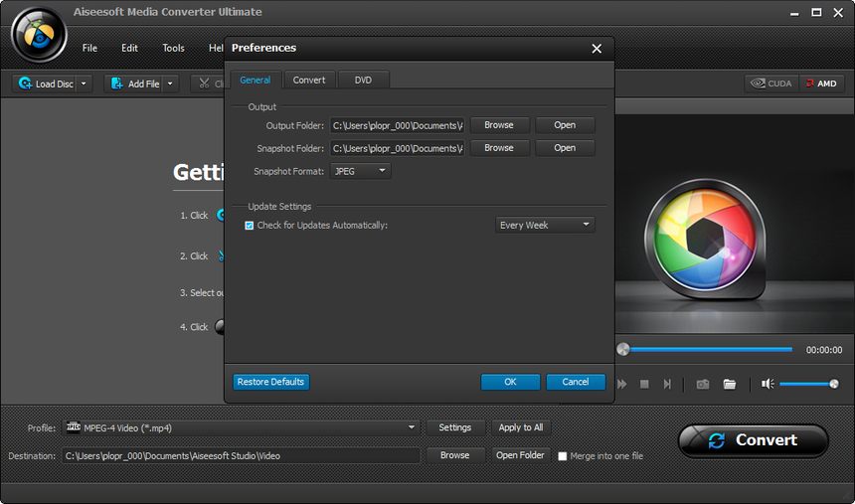Minimize the main window
This screenshot has height=504, width=855.
click(x=794, y=13)
